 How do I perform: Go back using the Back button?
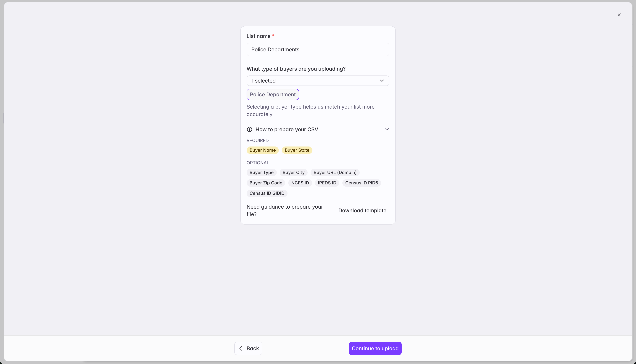point(248,348)
